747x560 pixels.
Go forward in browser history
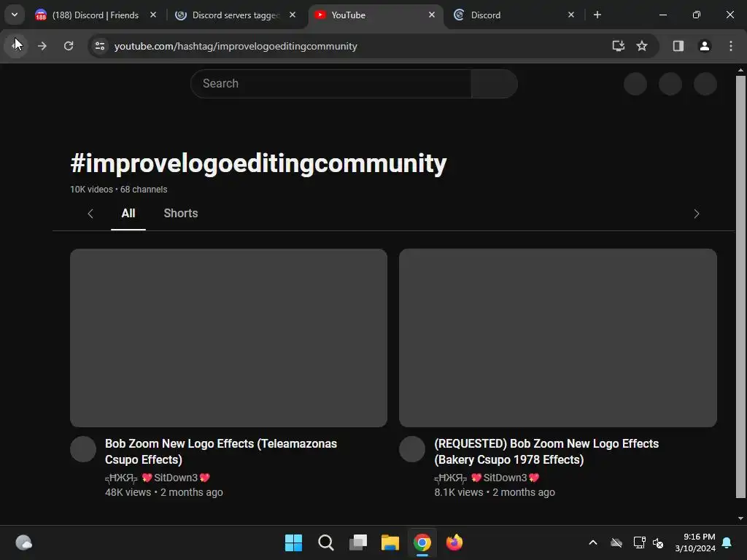tap(42, 46)
